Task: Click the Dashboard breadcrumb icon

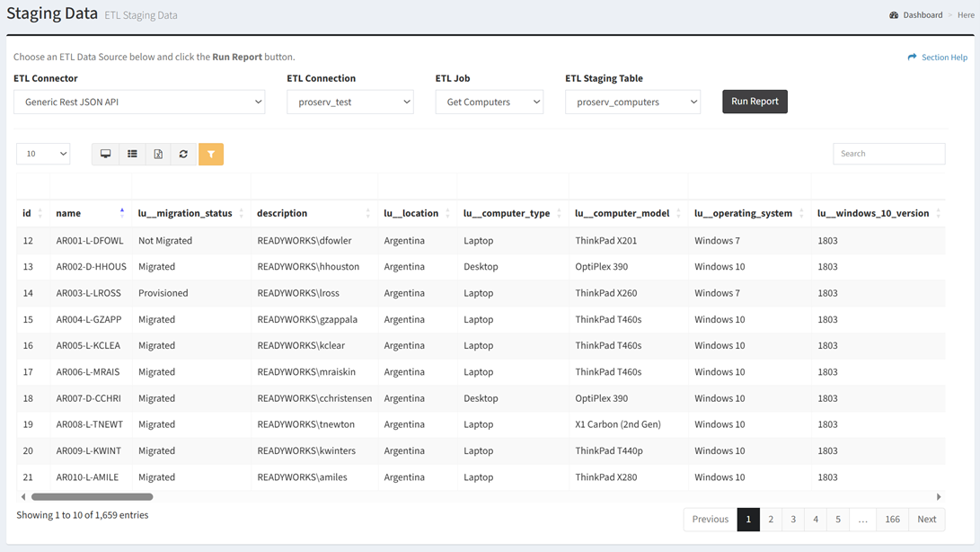Action: (x=894, y=15)
